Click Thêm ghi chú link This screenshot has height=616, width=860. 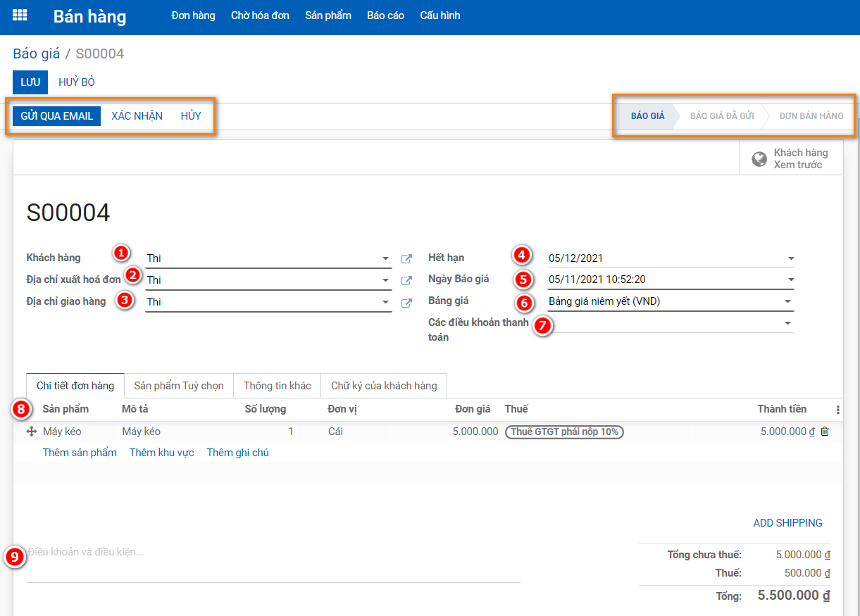click(238, 453)
